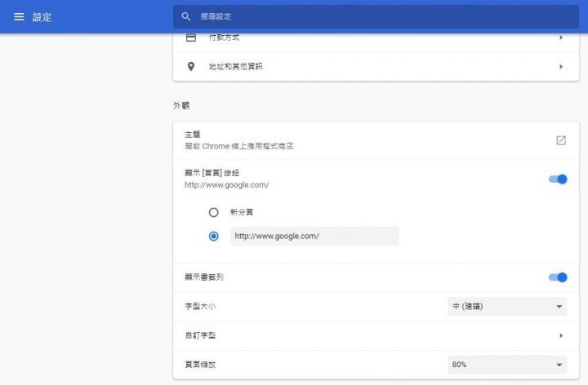
Task: Click the 設定 title text
Action: tap(42, 16)
